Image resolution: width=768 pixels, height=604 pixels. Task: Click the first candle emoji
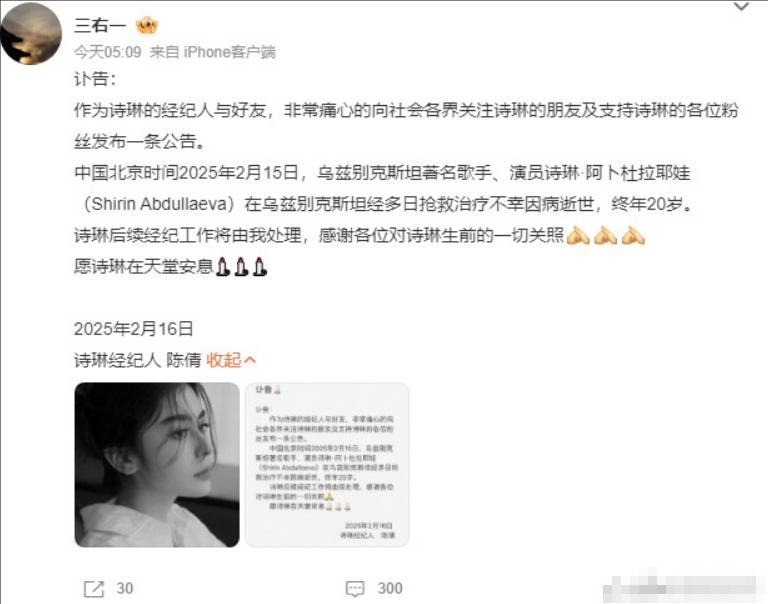223,266
